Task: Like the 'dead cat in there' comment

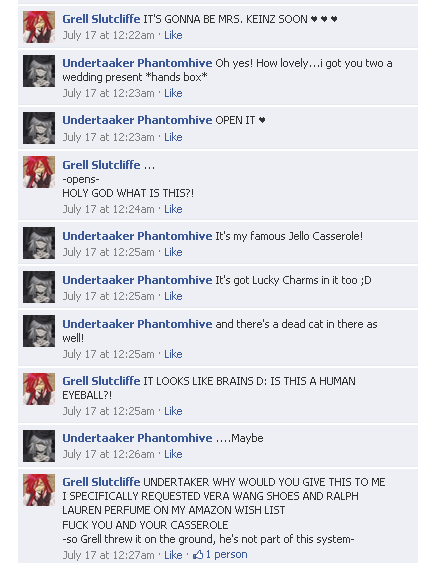Action: pyautogui.click(x=173, y=354)
